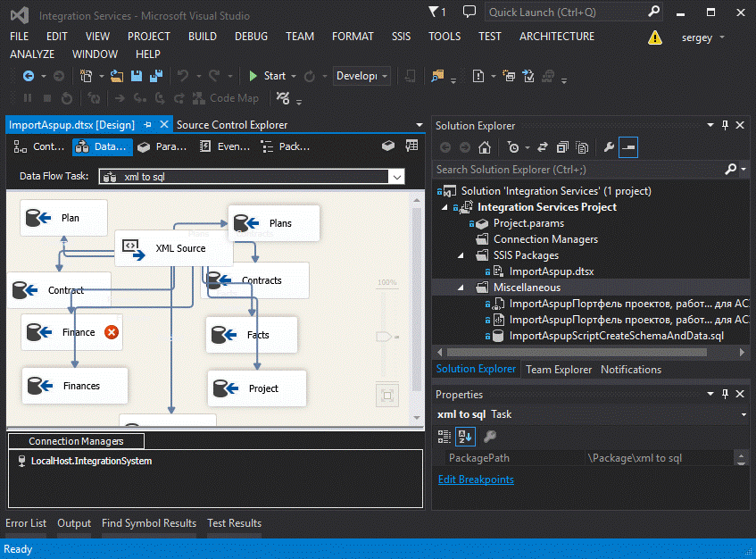Viewport: 756px width, 559px height.
Task: Switch to Control Flow designer tab
Action: tap(39, 146)
